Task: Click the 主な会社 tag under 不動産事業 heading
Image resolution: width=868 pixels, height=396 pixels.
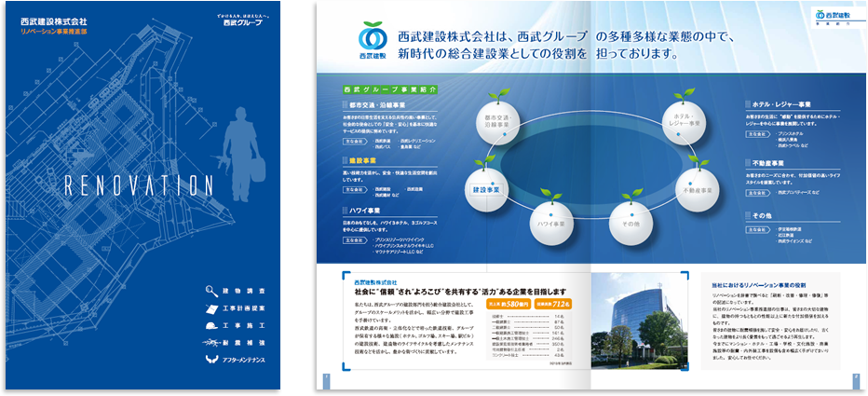Action: [x=758, y=192]
